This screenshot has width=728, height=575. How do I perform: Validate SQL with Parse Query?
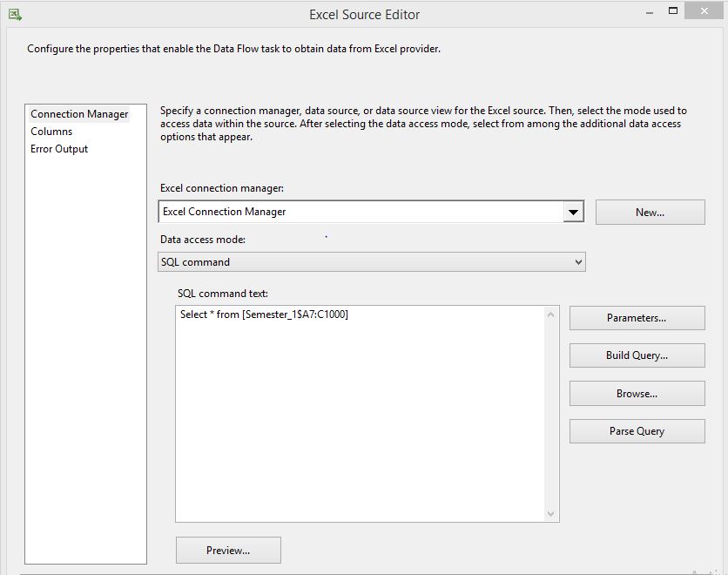[x=637, y=431]
